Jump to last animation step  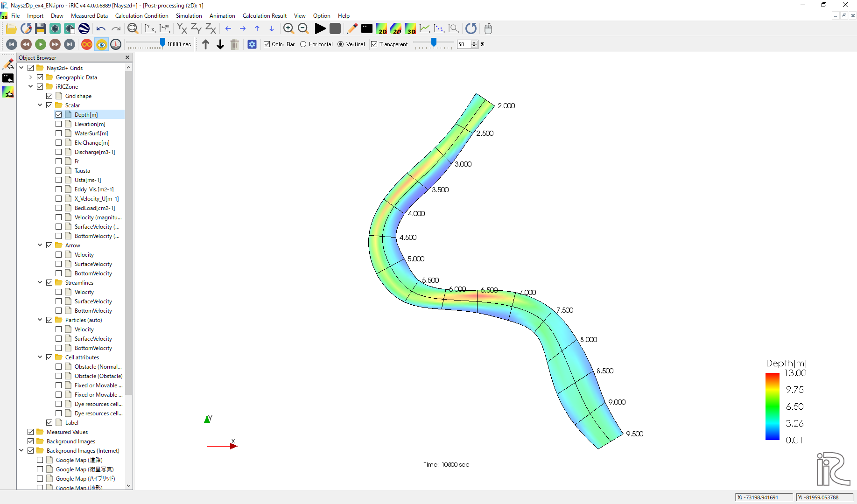70,44
